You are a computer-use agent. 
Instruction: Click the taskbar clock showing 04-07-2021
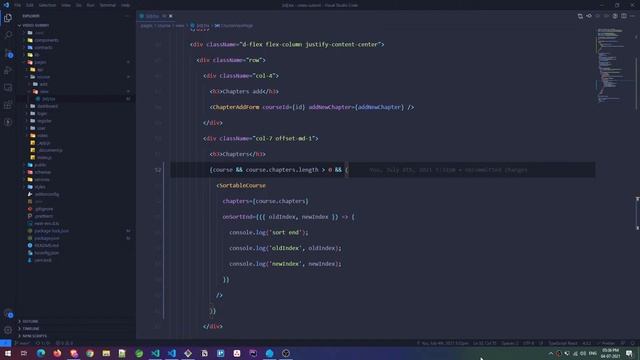point(610,353)
